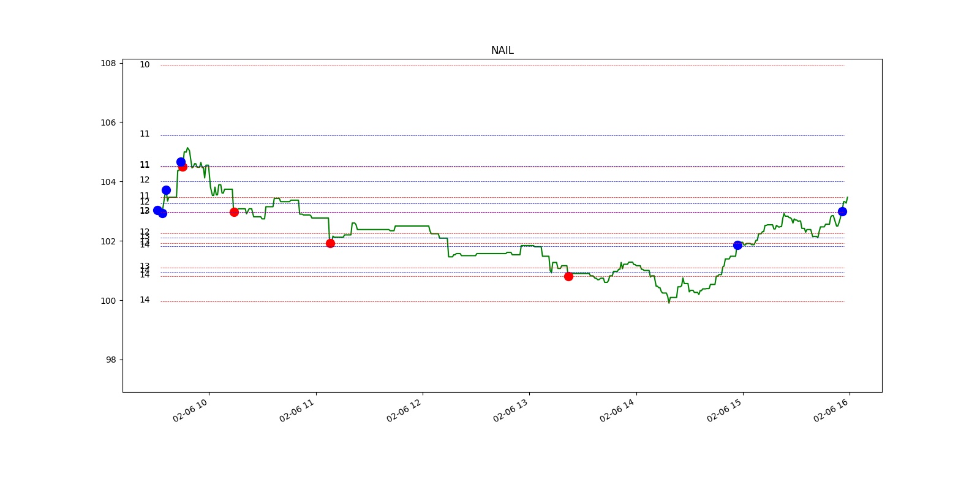This screenshot has height=490, width=980.
Task: Click the y-axis label 108
Action: point(108,63)
